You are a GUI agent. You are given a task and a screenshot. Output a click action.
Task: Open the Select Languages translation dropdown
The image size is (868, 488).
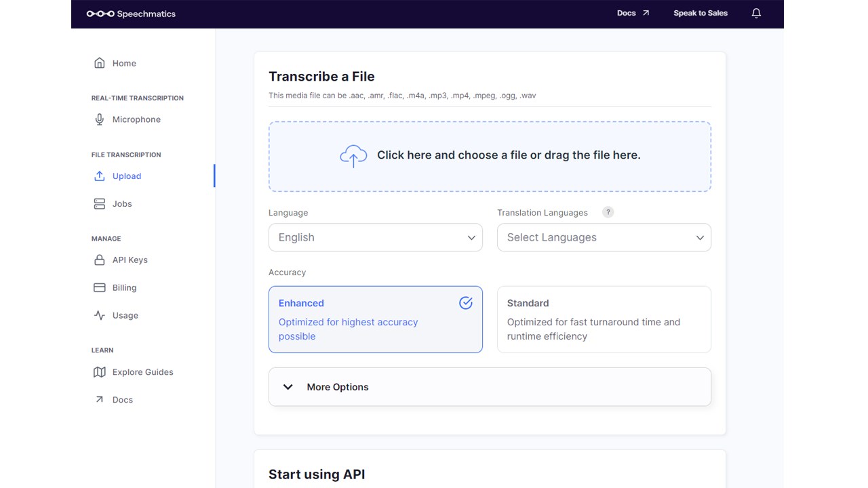coord(604,237)
